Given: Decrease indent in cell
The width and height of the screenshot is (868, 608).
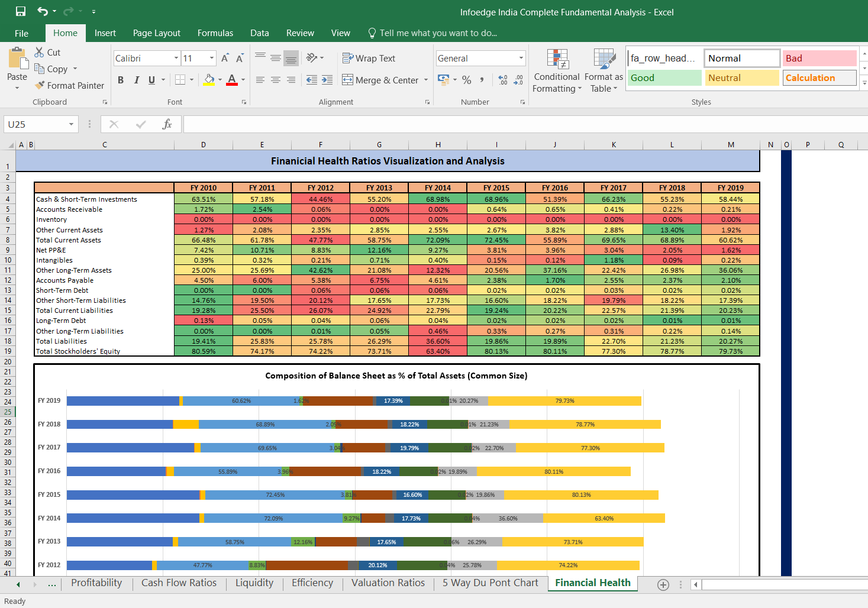Looking at the screenshot, I should (x=312, y=80).
